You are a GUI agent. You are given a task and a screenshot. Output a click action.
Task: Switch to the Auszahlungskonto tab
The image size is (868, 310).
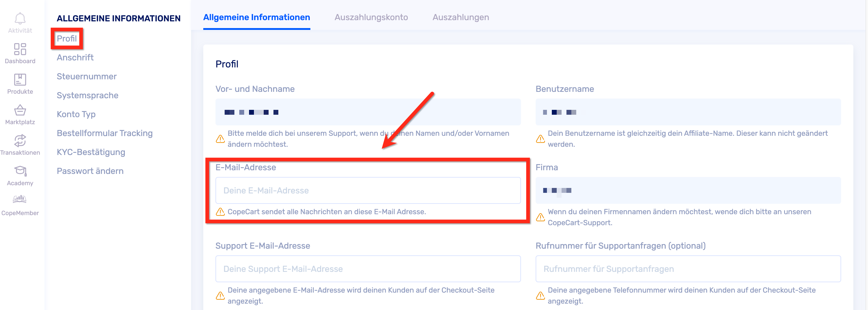[x=371, y=17]
